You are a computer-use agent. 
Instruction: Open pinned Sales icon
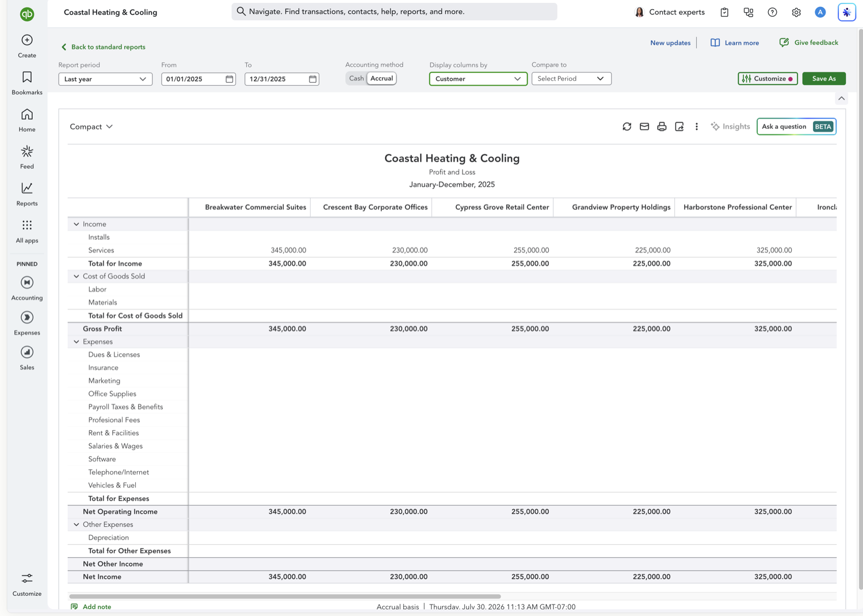click(x=27, y=352)
